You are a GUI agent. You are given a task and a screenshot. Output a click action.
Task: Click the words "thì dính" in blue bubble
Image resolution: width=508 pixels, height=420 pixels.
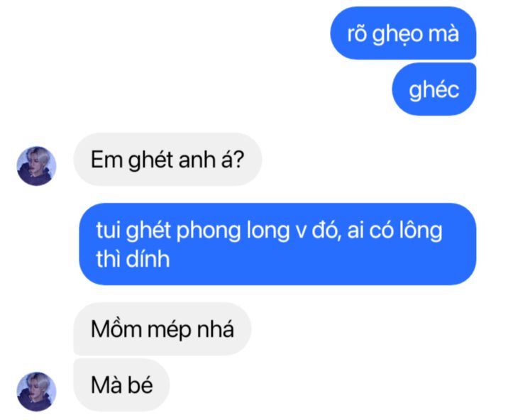(133, 259)
